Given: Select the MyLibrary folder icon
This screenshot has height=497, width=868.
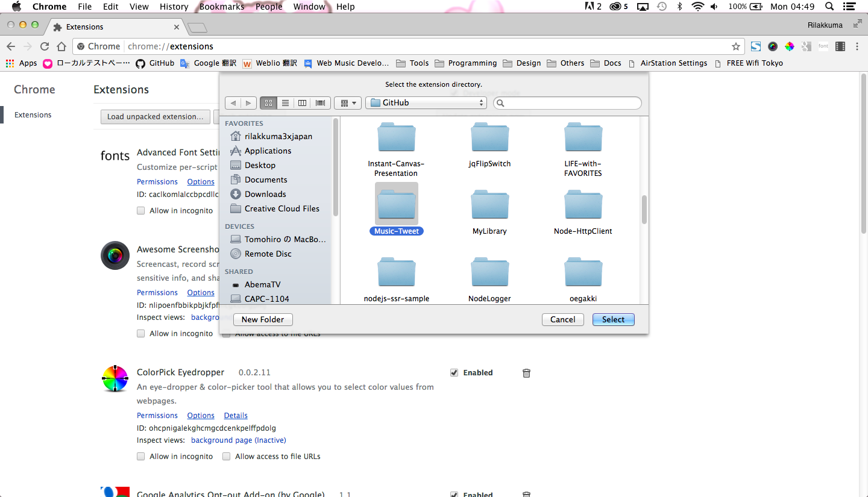Looking at the screenshot, I should (490, 205).
